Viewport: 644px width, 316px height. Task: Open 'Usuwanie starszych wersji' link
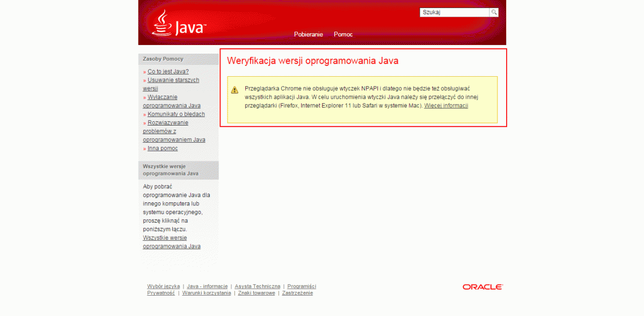[171, 84]
